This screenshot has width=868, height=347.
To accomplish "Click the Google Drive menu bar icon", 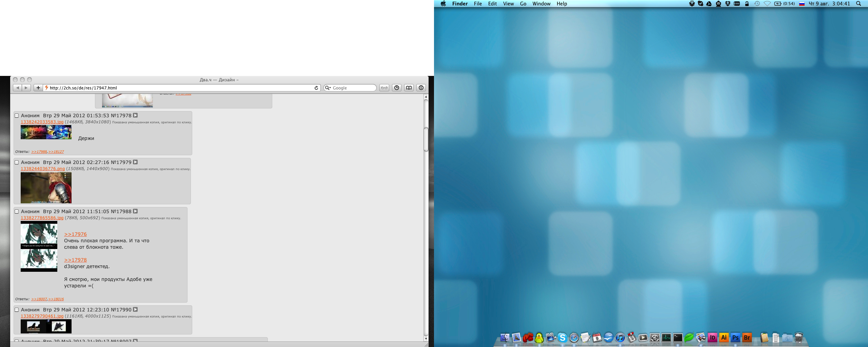I will (709, 4).
